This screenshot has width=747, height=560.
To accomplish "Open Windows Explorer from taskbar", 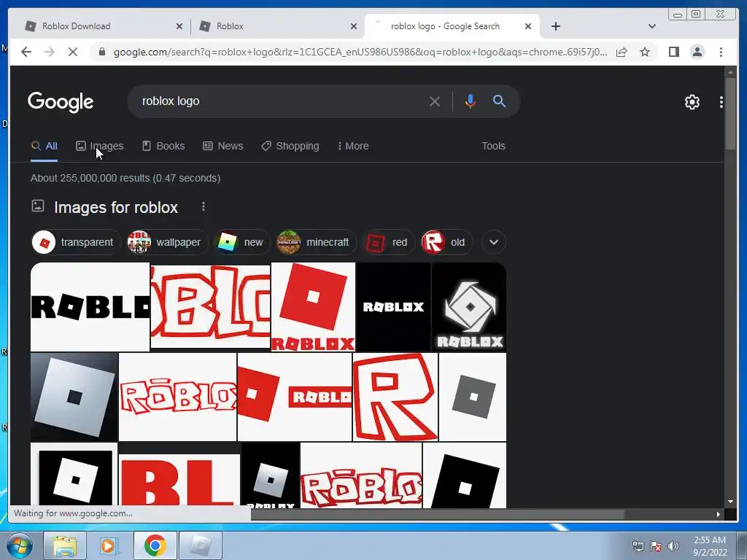I will point(65,545).
